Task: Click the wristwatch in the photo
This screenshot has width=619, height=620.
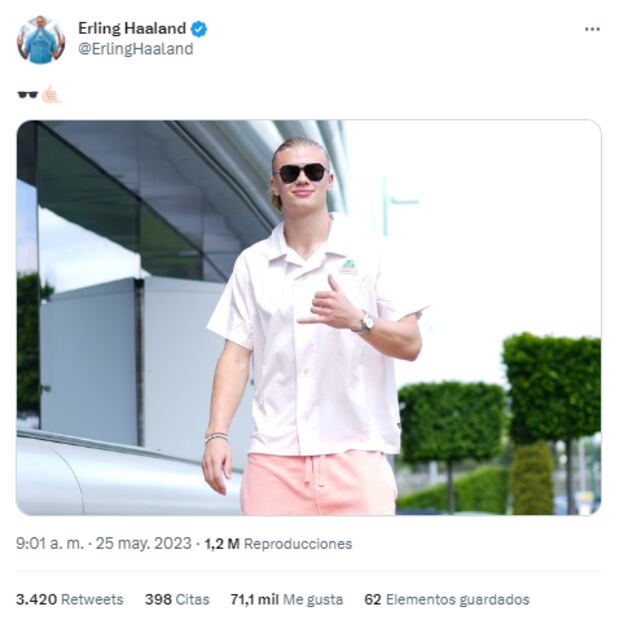Action: pos(366,322)
